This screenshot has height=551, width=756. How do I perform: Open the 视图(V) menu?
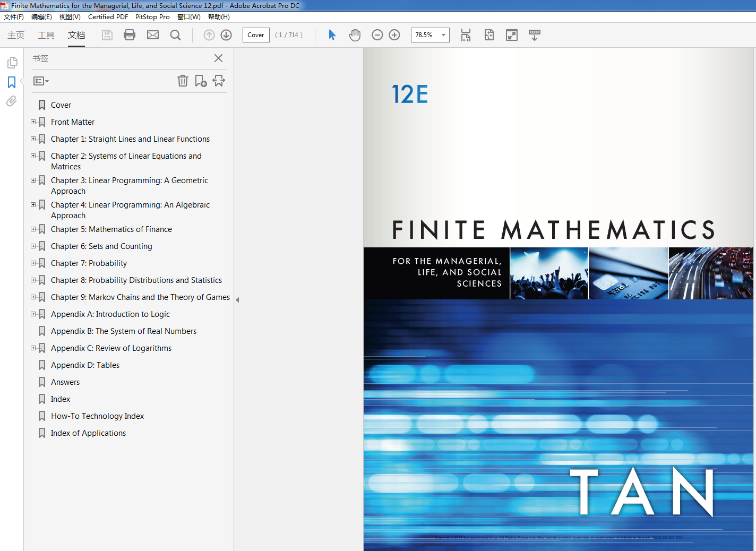point(70,17)
